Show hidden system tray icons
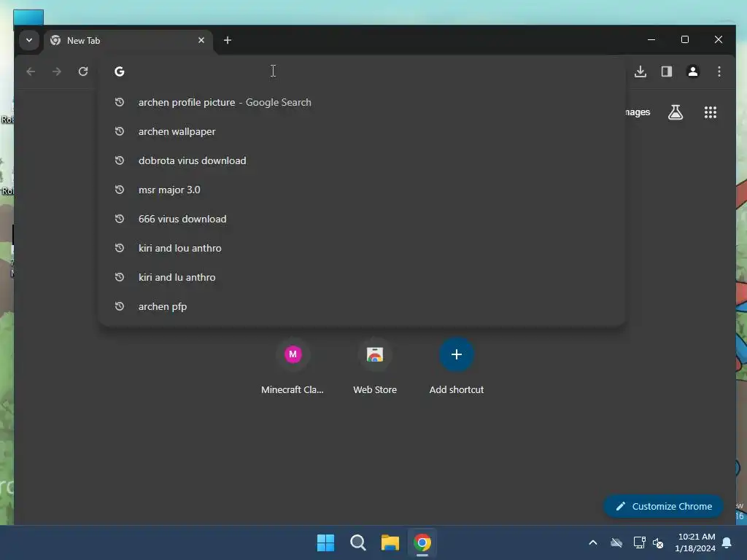747x560 pixels. click(593, 542)
